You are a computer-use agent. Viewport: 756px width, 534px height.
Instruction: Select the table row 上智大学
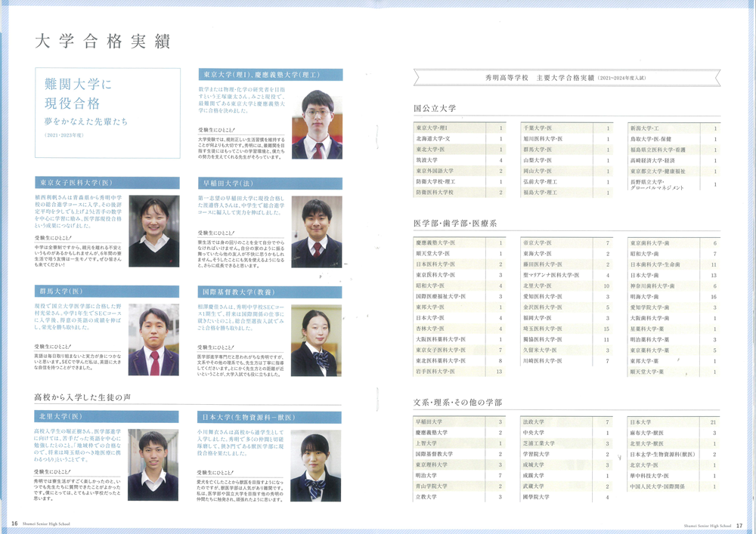click(460, 443)
